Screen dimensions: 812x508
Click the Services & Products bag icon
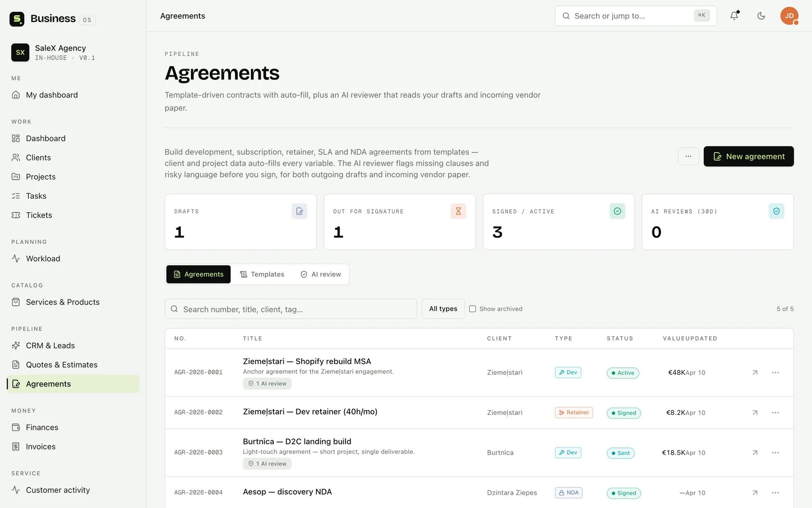(16, 302)
